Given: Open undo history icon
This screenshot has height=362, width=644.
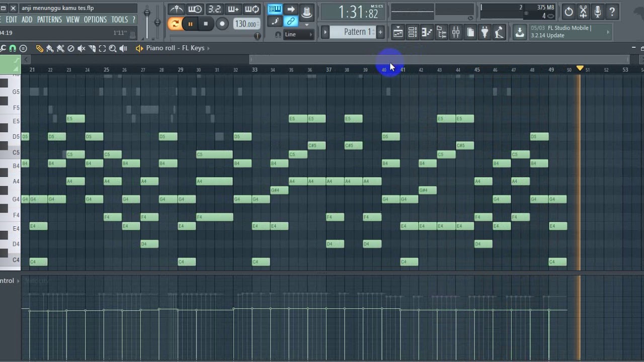Looking at the screenshot, I should pos(569,12).
